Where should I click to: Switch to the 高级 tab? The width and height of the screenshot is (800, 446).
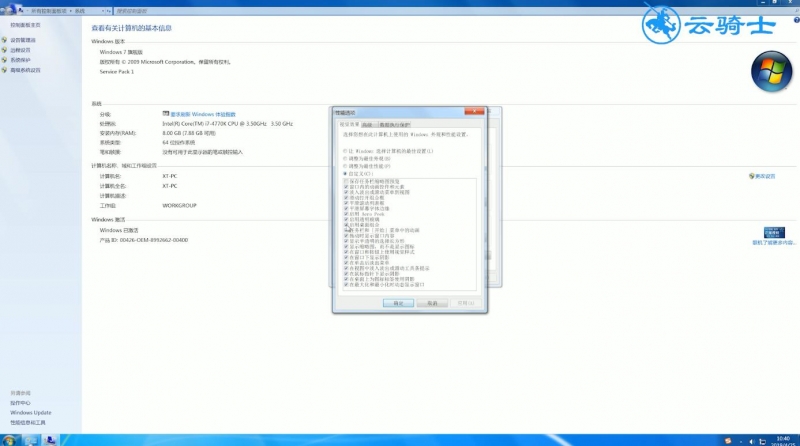pos(367,125)
